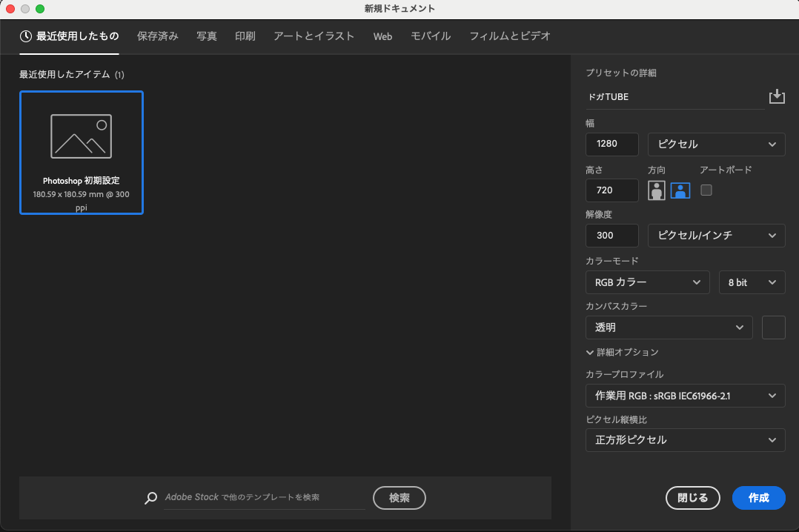The height and width of the screenshot is (532, 799).
Task: Switch to the アートとイラスト tab
Action: [314, 36]
